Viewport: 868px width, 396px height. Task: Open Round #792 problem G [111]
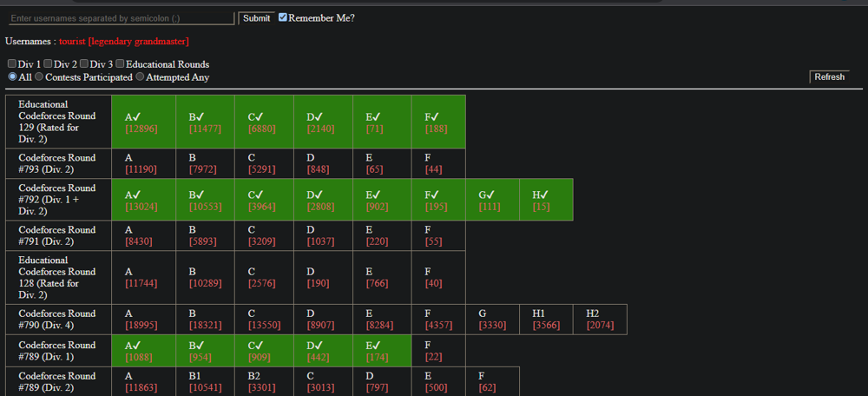pyautogui.click(x=493, y=200)
